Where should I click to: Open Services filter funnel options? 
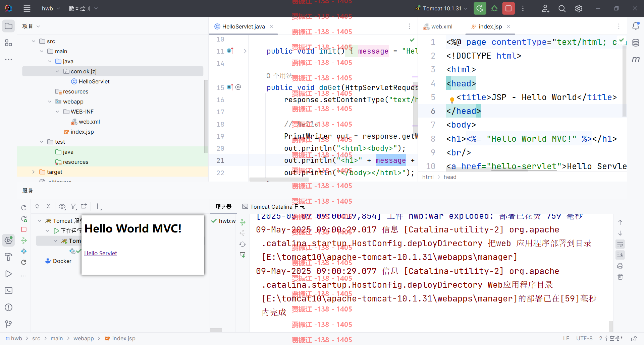point(73,206)
